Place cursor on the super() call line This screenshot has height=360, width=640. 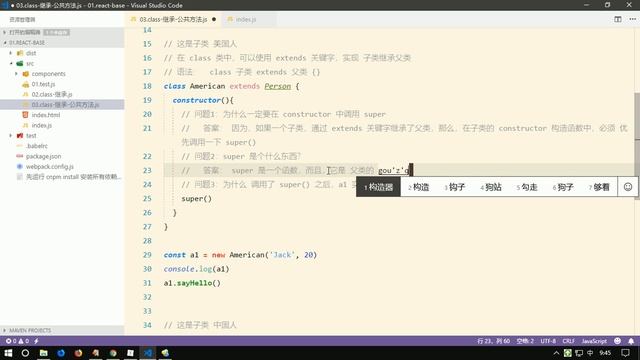[x=196, y=199]
